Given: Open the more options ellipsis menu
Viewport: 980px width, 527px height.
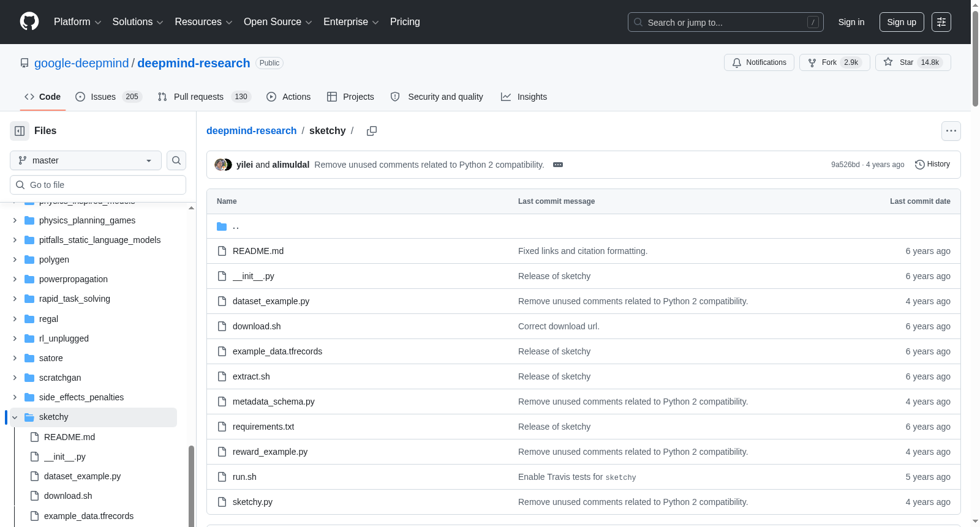Looking at the screenshot, I should [951, 131].
